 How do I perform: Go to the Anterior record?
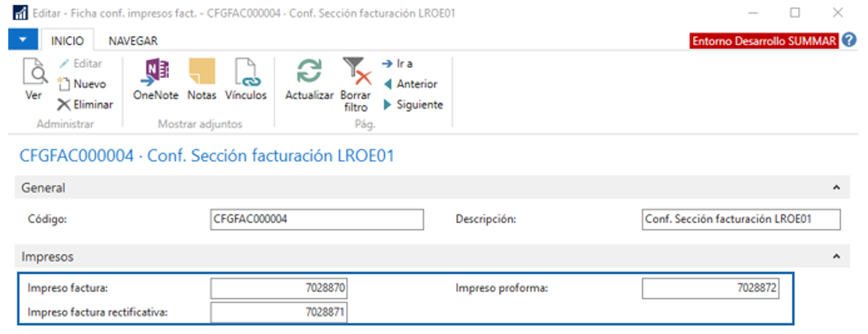[x=410, y=84]
